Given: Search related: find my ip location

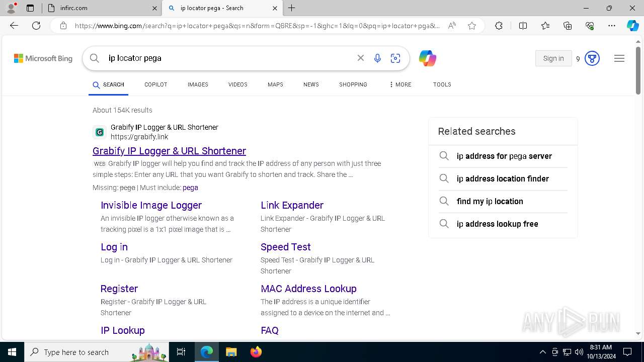Looking at the screenshot, I should 503,202.
